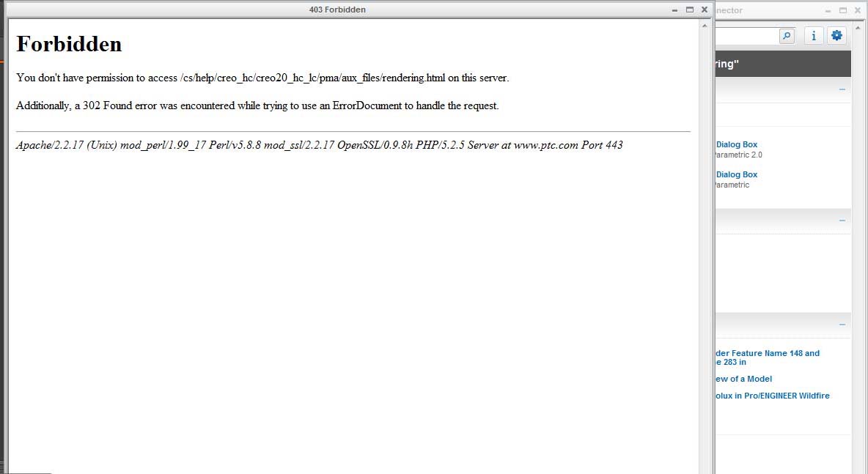Click the search magnifier icon
Image resolution: width=868 pixels, height=474 pixels.
787,35
